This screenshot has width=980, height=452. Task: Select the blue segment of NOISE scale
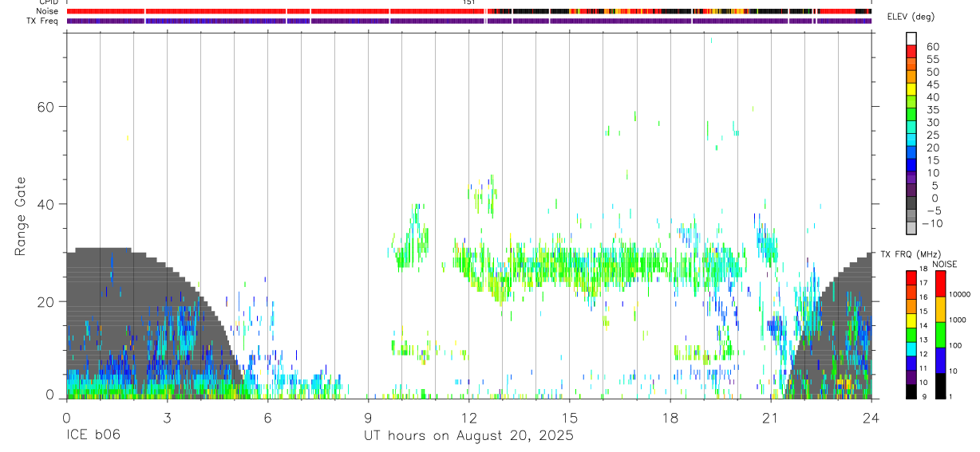940,360
